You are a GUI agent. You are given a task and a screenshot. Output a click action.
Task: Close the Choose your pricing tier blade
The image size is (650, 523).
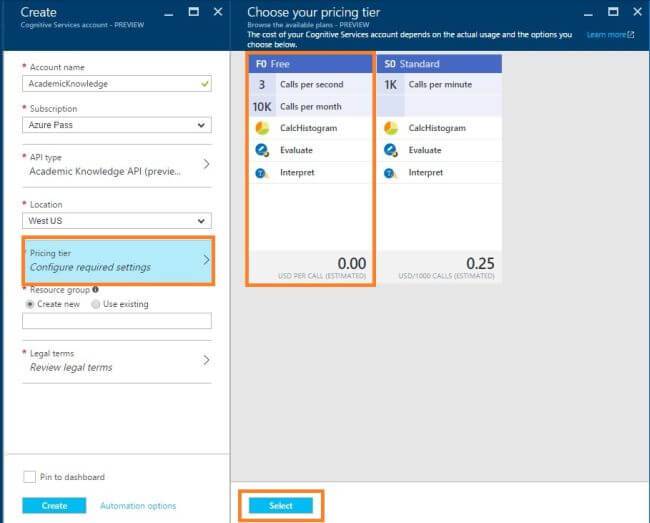tap(638, 12)
